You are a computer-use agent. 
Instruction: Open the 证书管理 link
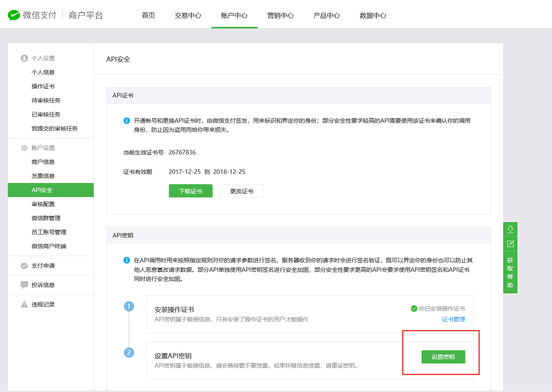click(453, 319)
